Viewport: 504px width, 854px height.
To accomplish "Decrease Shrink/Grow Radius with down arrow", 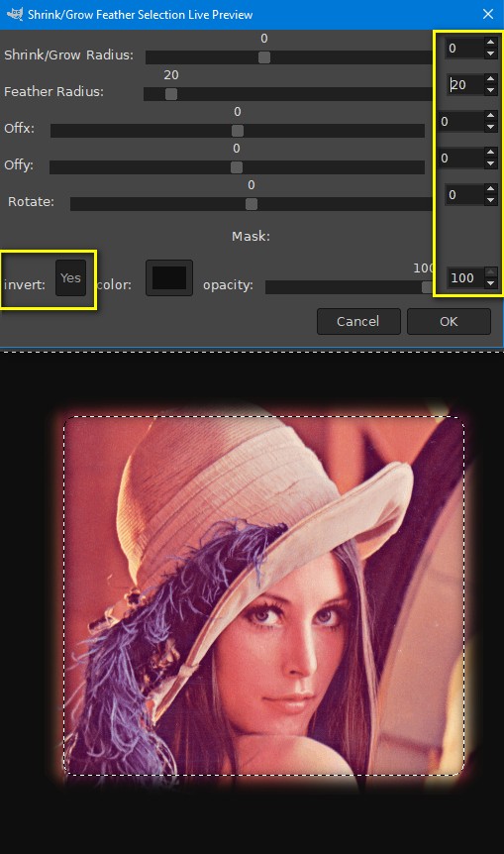I will click(x=490, y=53).
